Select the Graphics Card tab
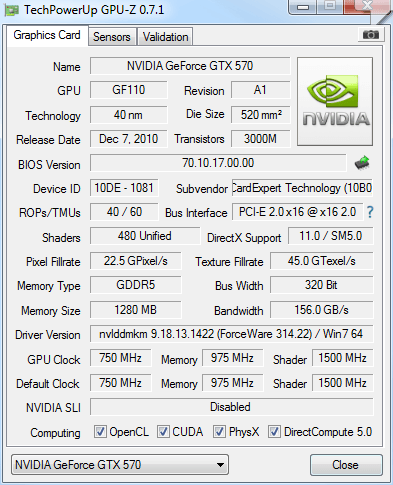Screen dimensions: 393x485 point(47,35)
